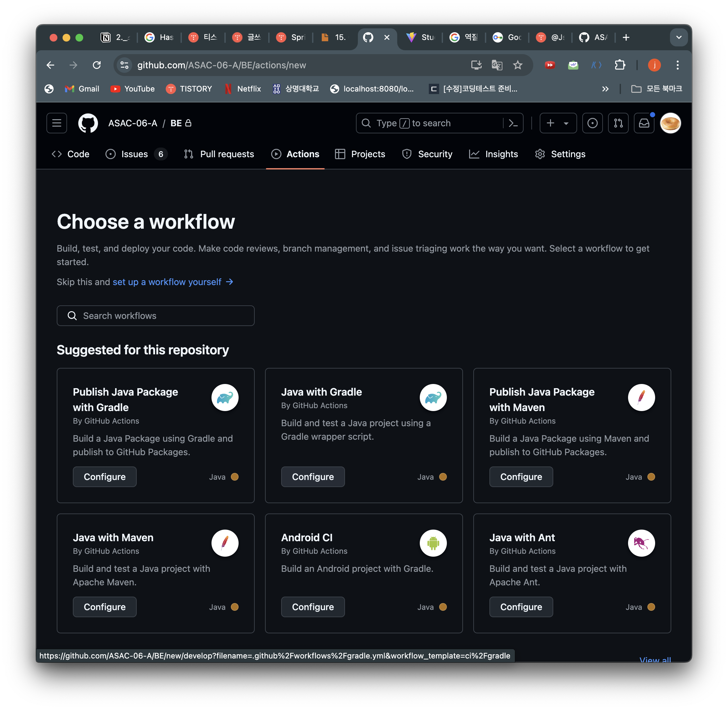Open the Pull requests icon in header
Screen dimensions: 728x710
tap(618, 123)
